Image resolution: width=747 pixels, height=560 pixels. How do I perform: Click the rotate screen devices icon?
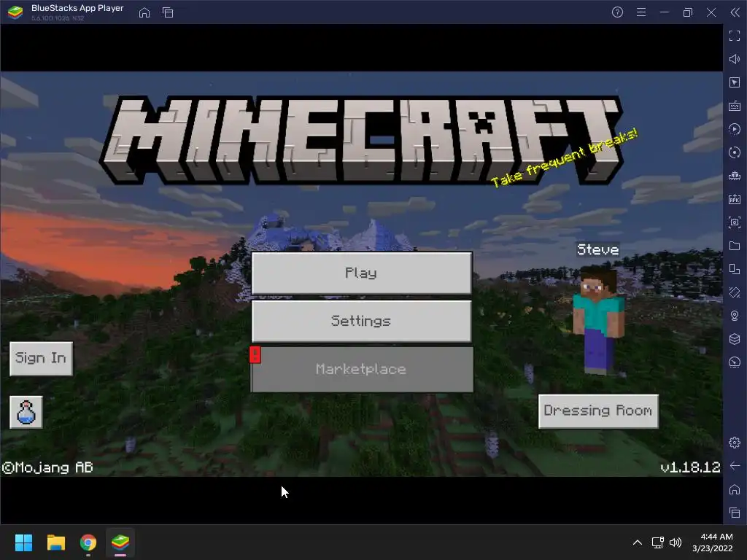(735, 269)
